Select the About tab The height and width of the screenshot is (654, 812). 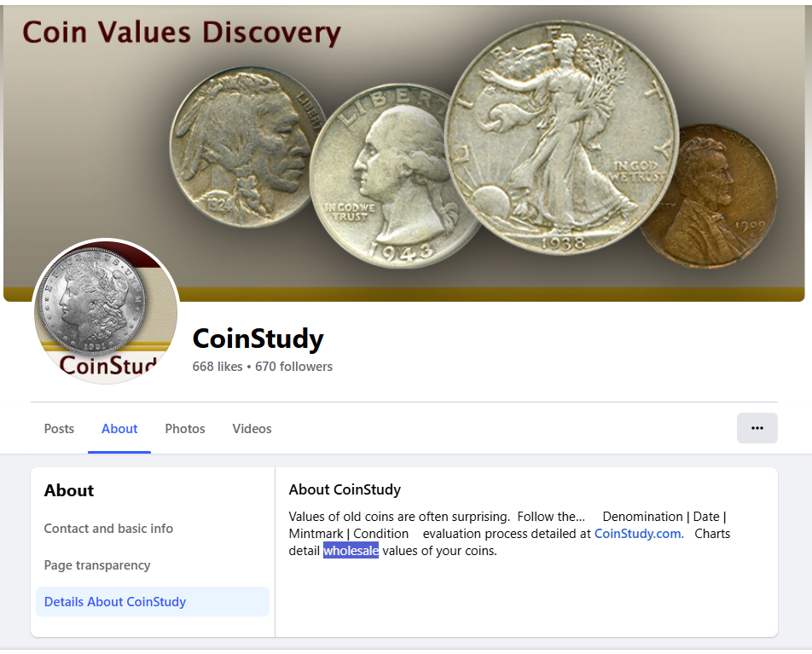(119, 429)
